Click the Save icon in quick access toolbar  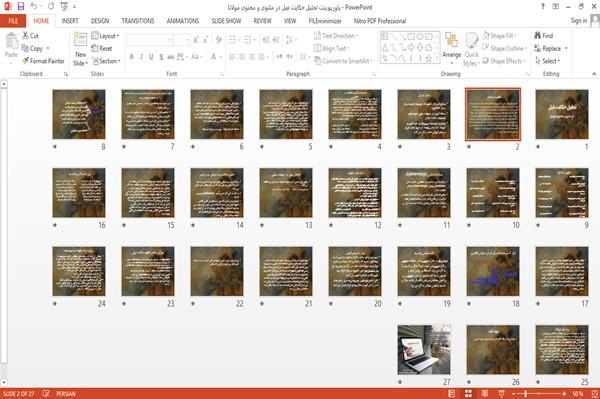point(21,7)
